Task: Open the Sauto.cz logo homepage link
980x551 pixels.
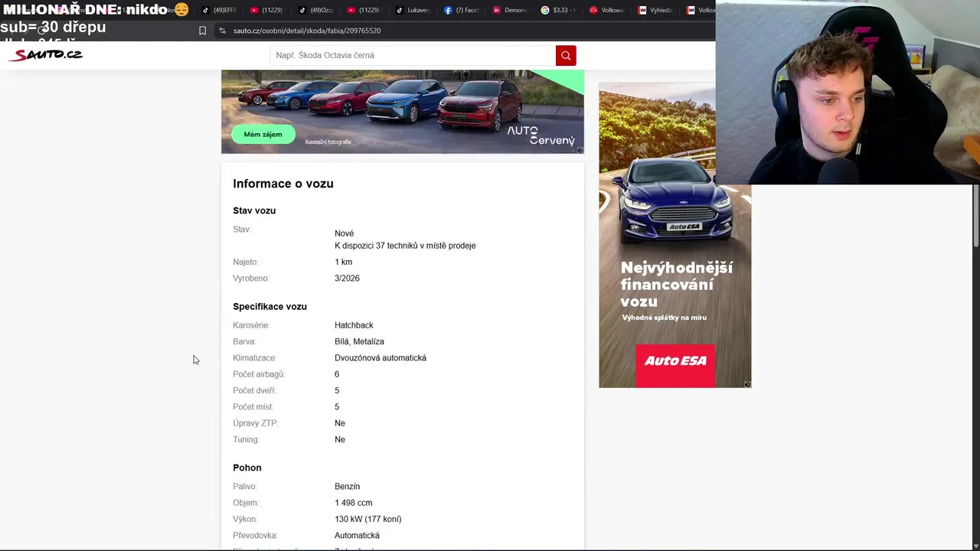Action: [46, 55]
